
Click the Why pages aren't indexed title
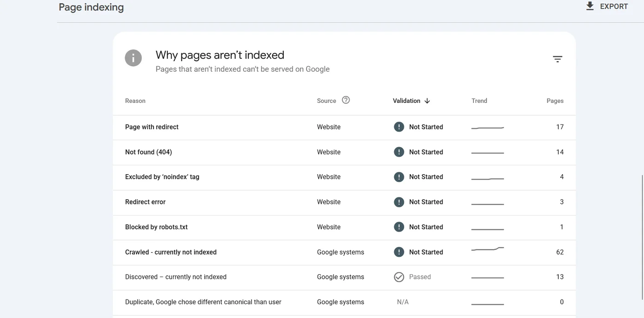220,55
